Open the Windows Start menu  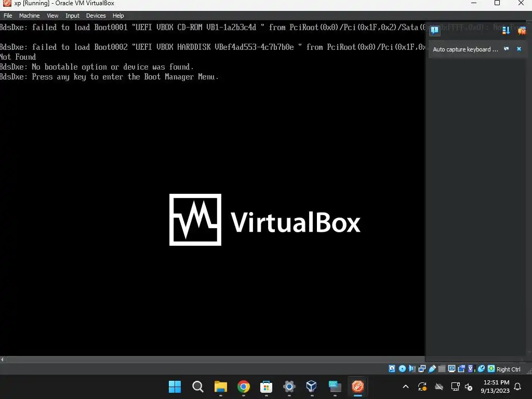click(x=175, y=387)
